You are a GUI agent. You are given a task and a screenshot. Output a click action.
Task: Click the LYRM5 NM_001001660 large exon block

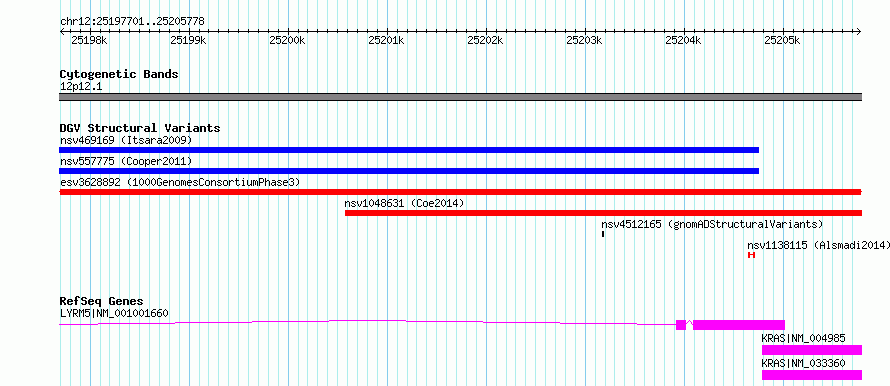(x=739, y=325)
